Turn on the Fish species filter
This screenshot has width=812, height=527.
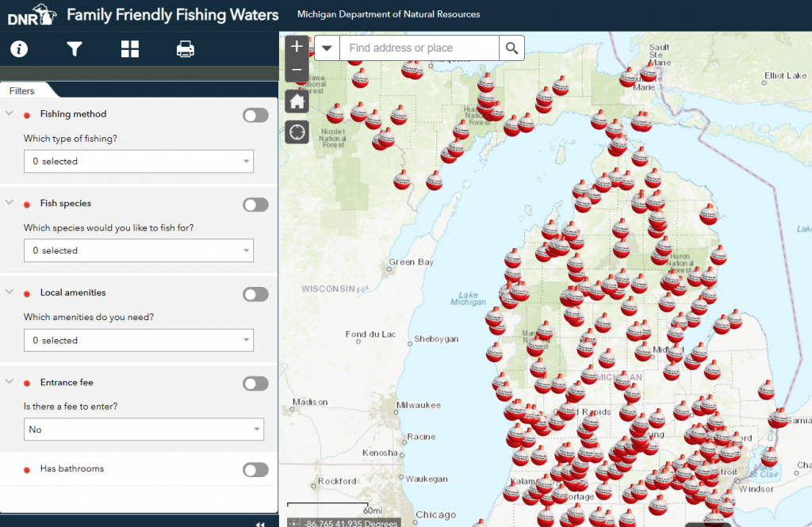(x=255, y=205)
